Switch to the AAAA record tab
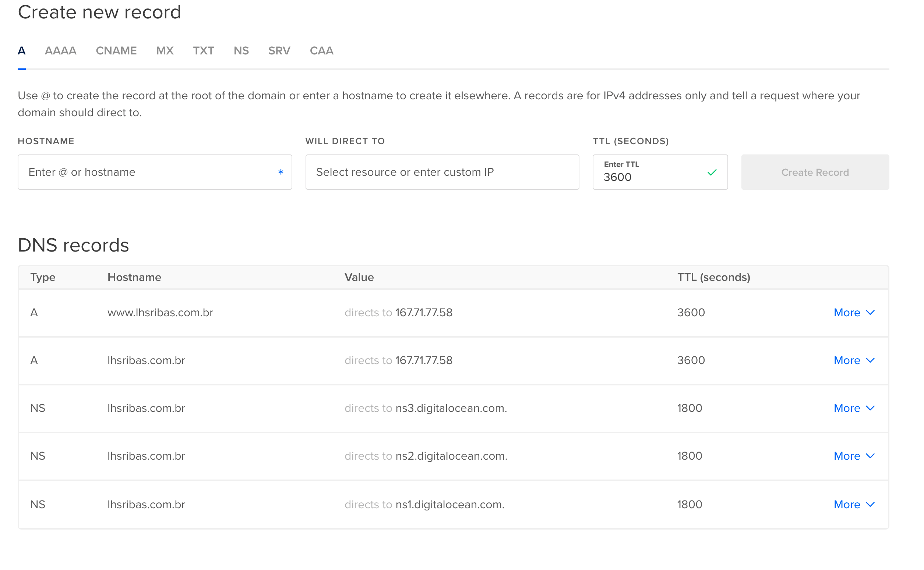The height and width of the screenshot is (570, 924). [60, 50]
